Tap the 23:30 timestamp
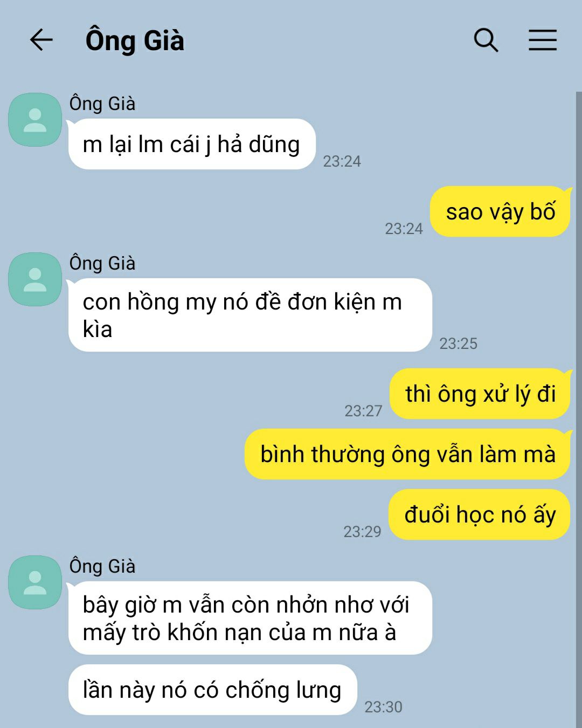Screen dimensions: 582x728 [x=383, y=707]
